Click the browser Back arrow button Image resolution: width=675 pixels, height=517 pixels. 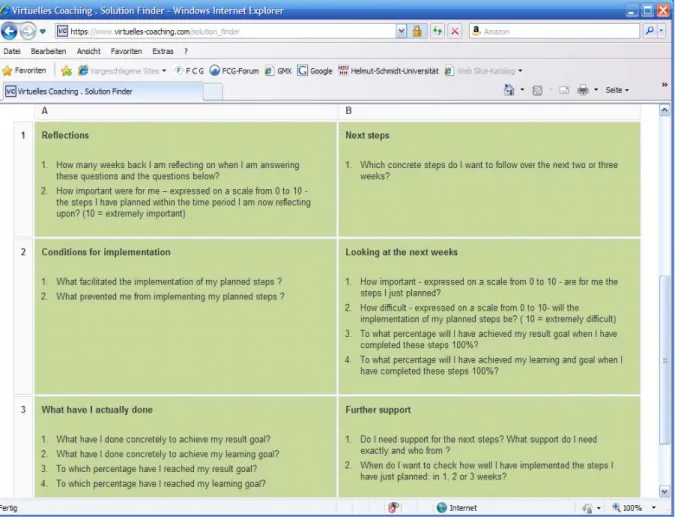point(9,31)
